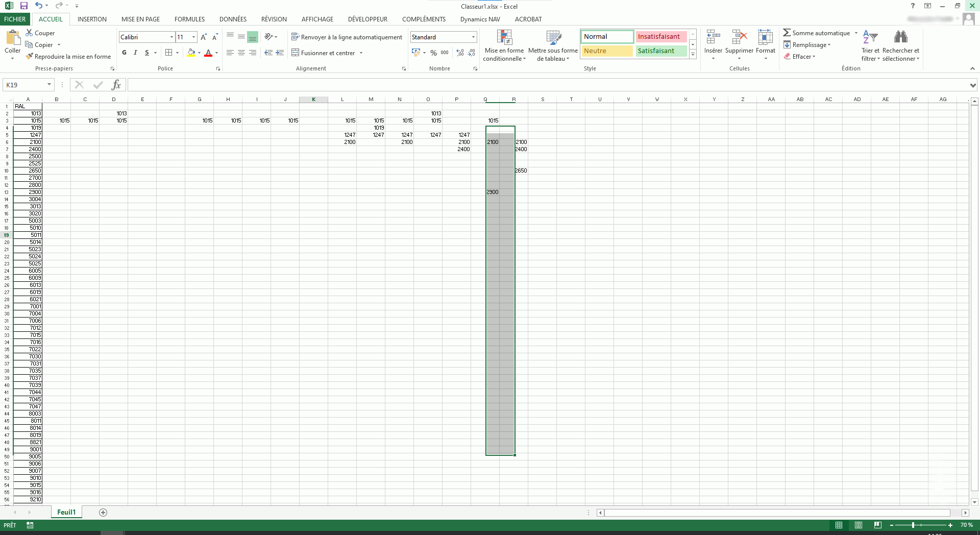The width and height of the screenshot is (980, 535).
Task: Open the Calibri font name dropdown
Action: click(171, 37)
